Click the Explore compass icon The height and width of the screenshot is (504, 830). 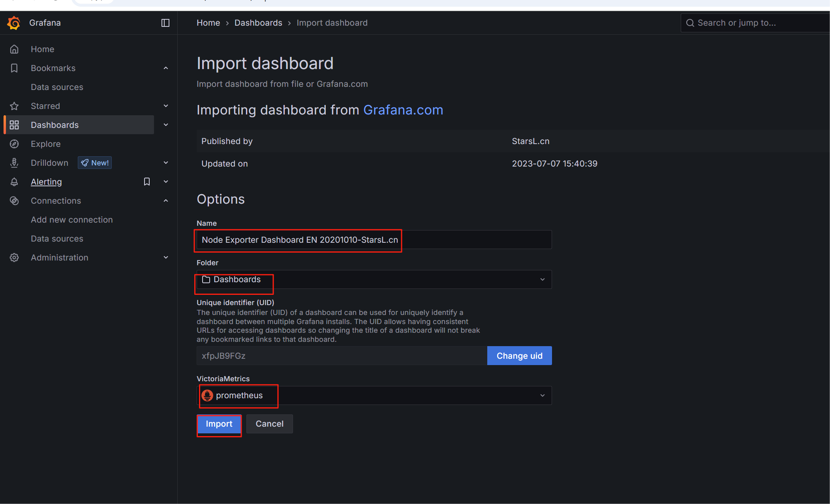[14, 144]
